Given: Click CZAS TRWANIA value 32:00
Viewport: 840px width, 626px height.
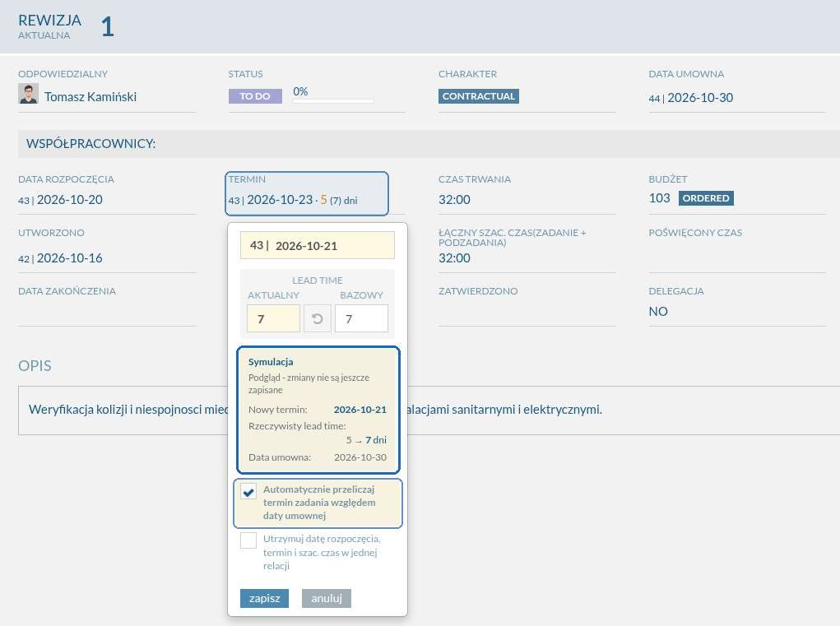Looking at the screenshot, I should [x=454, y=200].
